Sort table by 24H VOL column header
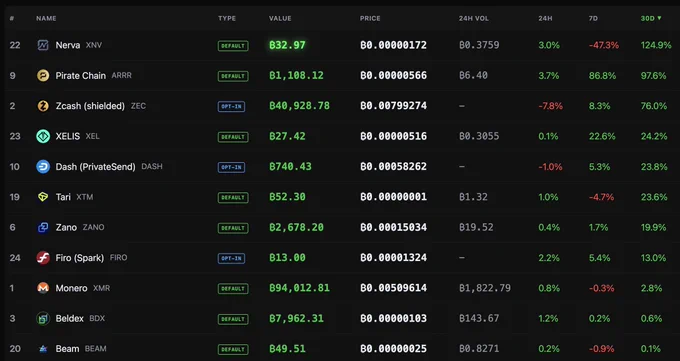This screenshot has width=680, height=361. pos(474,18)
